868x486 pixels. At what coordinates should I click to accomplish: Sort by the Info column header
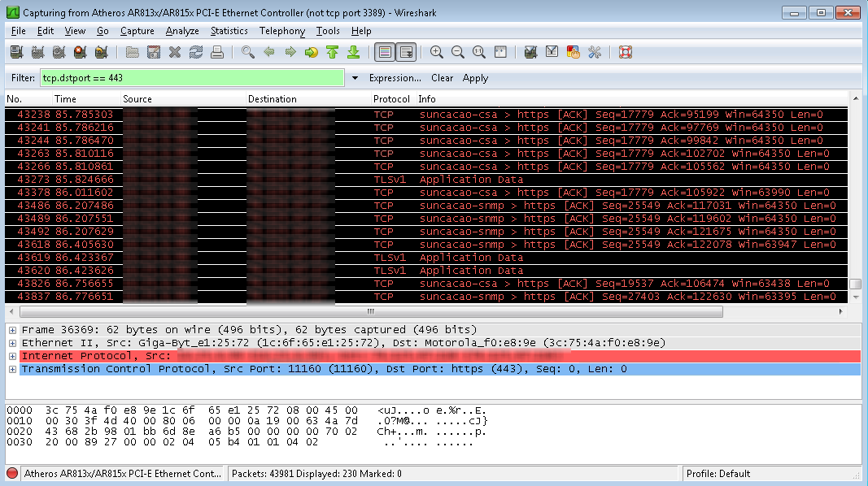(631, 99)
